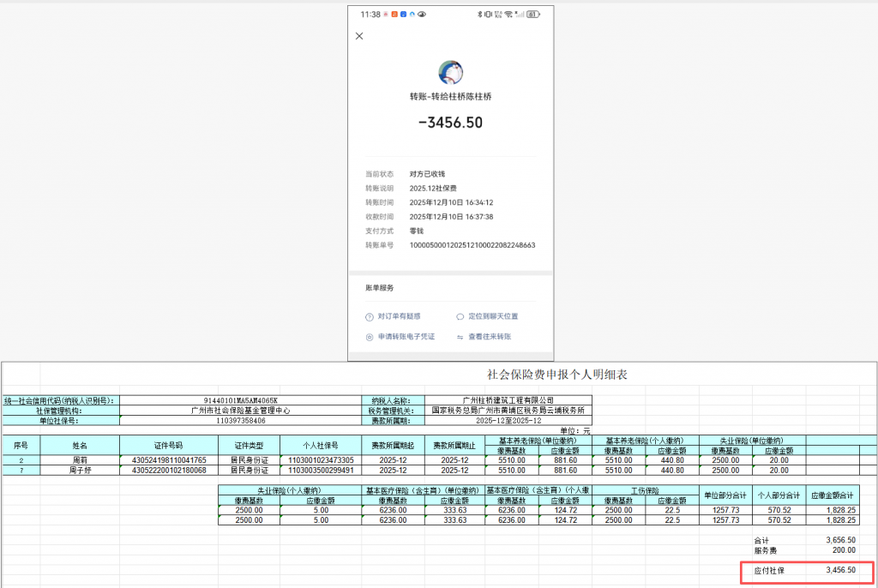Click the 证件号码 column header cell

pos(168,446)
